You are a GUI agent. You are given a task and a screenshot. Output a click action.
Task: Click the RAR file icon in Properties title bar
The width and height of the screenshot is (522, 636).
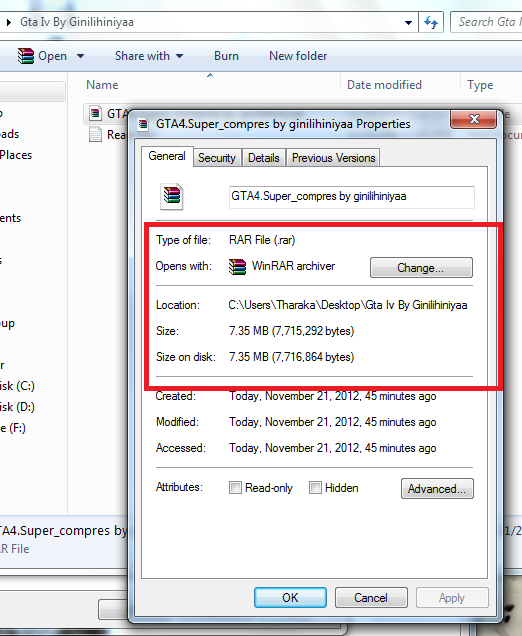click(143, 124)
